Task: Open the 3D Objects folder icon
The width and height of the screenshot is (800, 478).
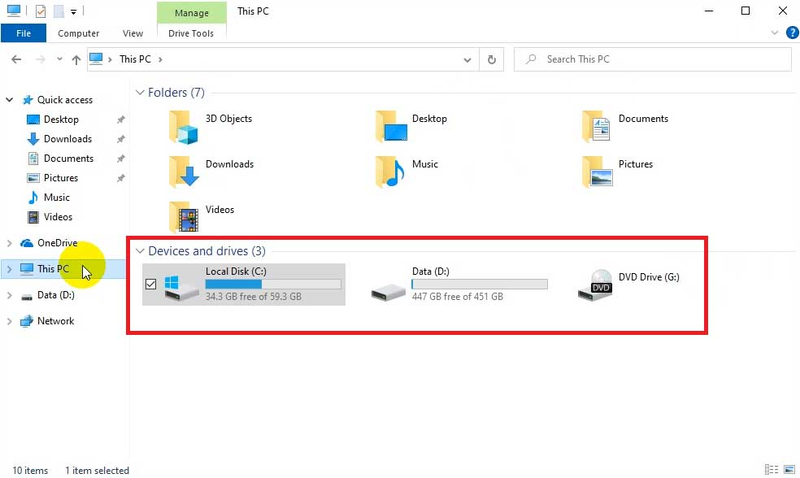Action: [183, 128]
